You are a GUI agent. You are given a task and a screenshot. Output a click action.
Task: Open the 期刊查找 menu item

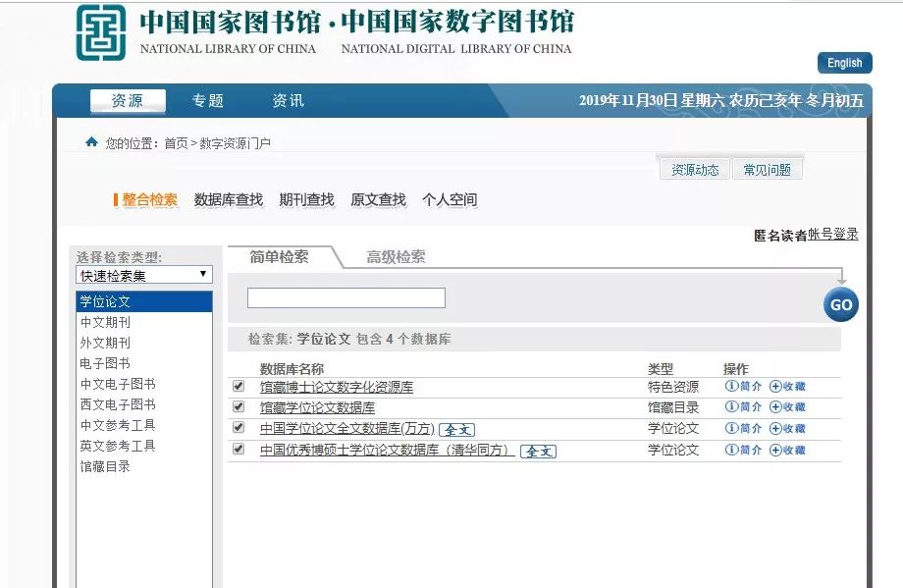tap(307, 200)
